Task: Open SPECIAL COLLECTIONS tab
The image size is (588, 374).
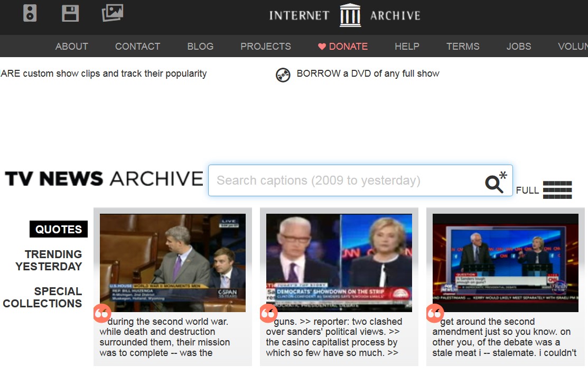Action: tap(43, 297)
